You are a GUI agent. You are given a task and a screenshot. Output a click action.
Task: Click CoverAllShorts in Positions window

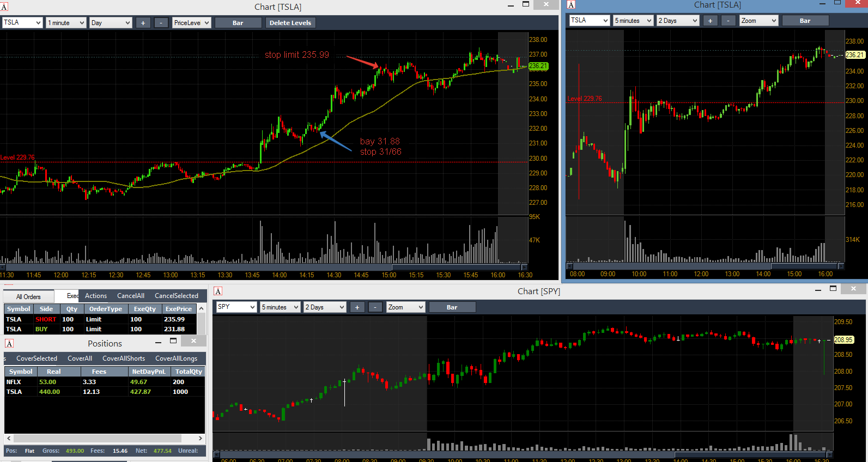click(x=124, y=358)
